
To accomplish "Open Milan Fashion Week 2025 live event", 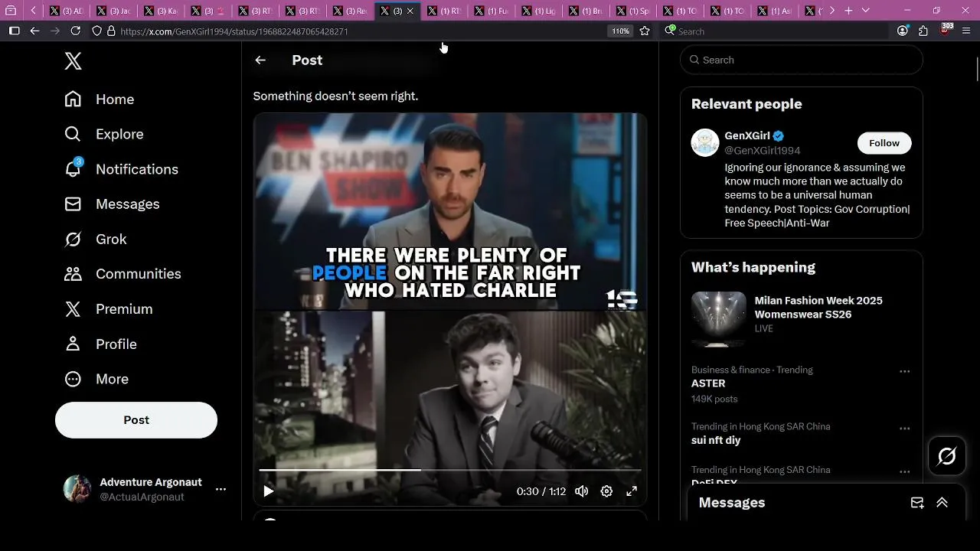I will [818, 308].
